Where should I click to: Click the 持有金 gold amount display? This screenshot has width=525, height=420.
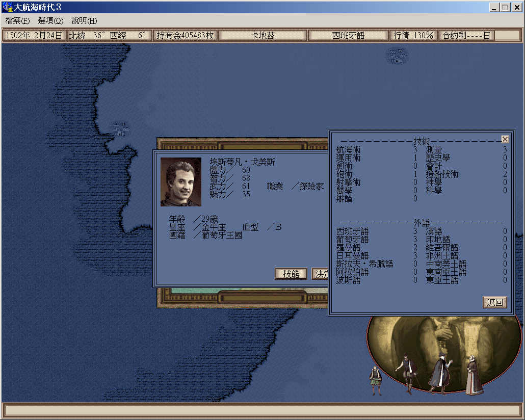pos(185,36)
